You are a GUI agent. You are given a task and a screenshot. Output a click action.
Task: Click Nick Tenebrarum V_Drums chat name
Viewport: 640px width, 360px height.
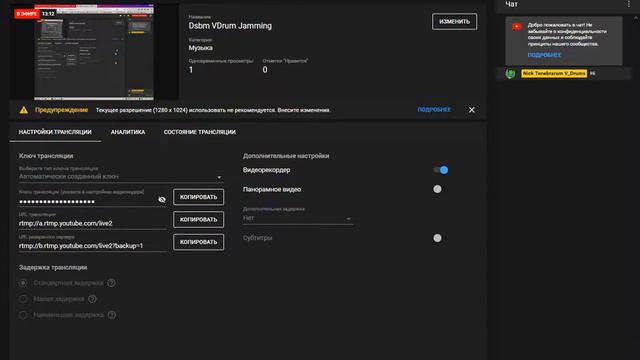[x=554, y=73]
